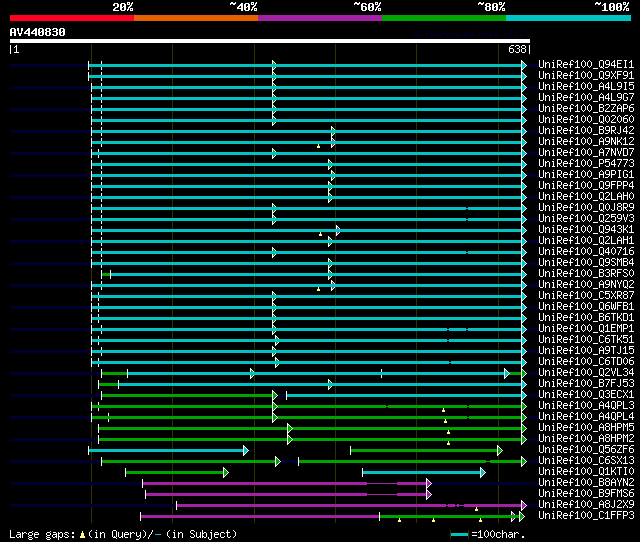
Task: Choose the UniRef100_B9FMS6 label
Action: pos(586,494)
